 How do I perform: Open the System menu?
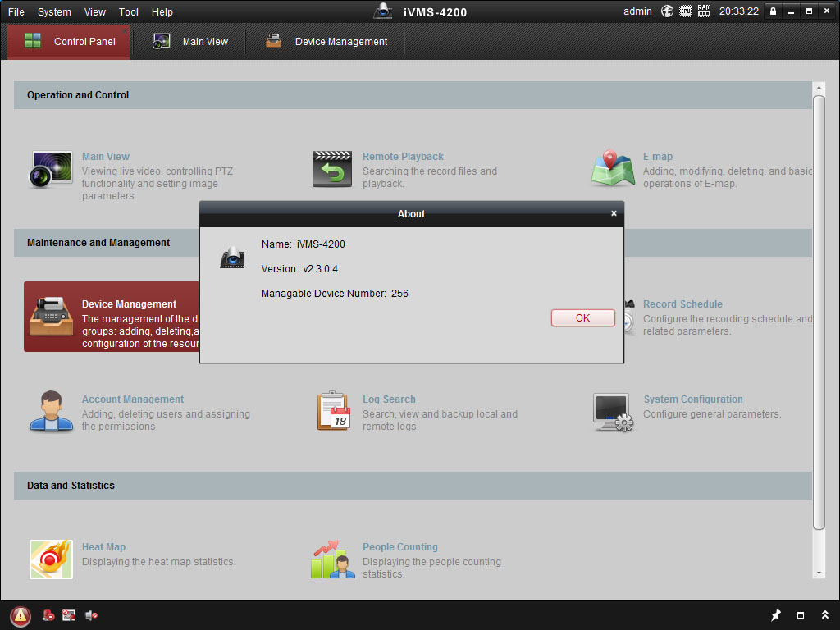tap(54, 11)
